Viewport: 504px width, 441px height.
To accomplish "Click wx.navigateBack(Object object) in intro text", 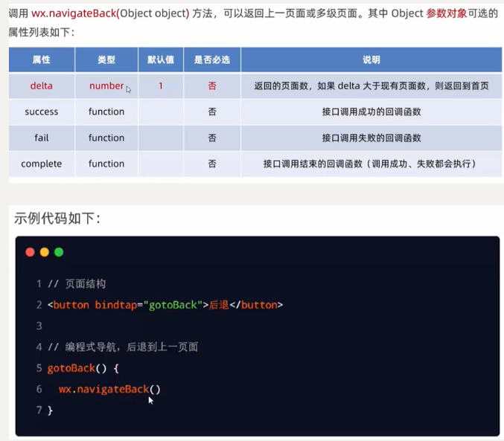I will pos(110,13).
